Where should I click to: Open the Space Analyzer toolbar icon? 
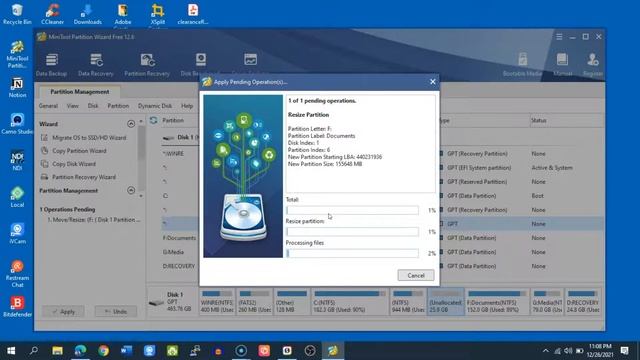coord(250,61)
